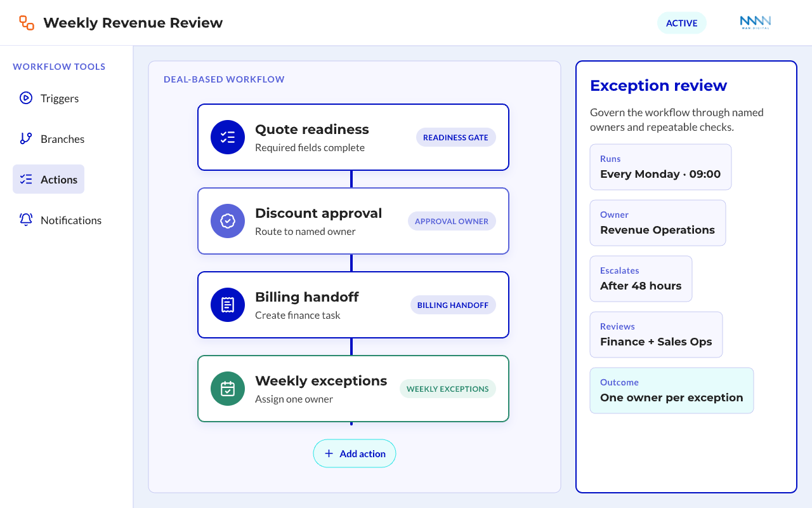Click the WORKFLOW TOOLS sidebar heading
Image resolution: width=812 pixels, height=508 pixels.
[x=59, y=67]
